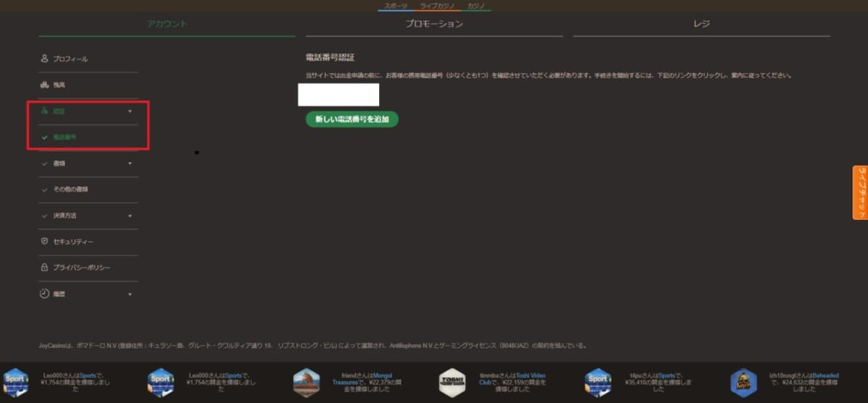Screen dimensions: 868x403
Task: Collapse the 認証 section arrow
Action: pos(130,111)
